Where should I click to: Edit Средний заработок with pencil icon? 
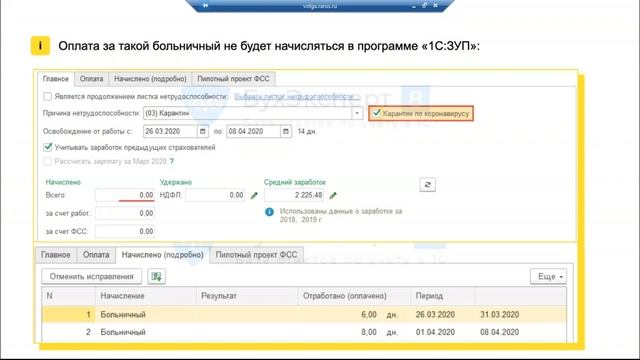pos(333,196)
